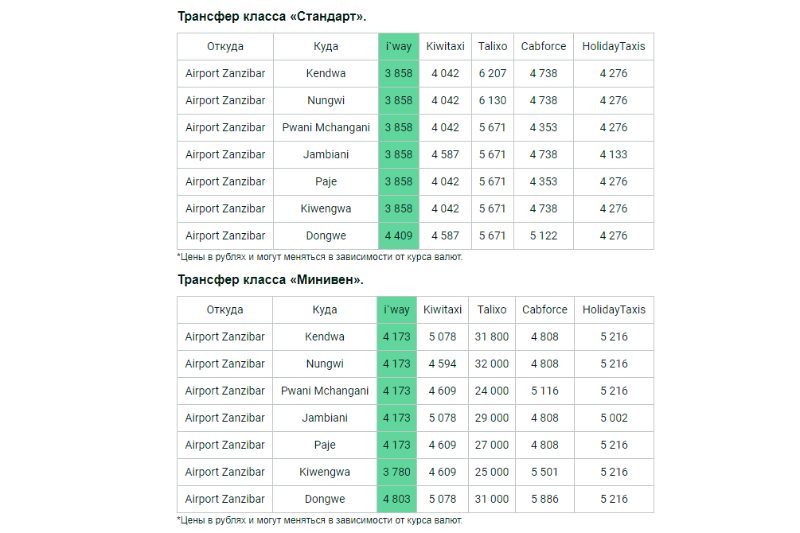Select the Talixo price 25 000 cell
This screenshot has width=800, height=533.
[492, 471]
